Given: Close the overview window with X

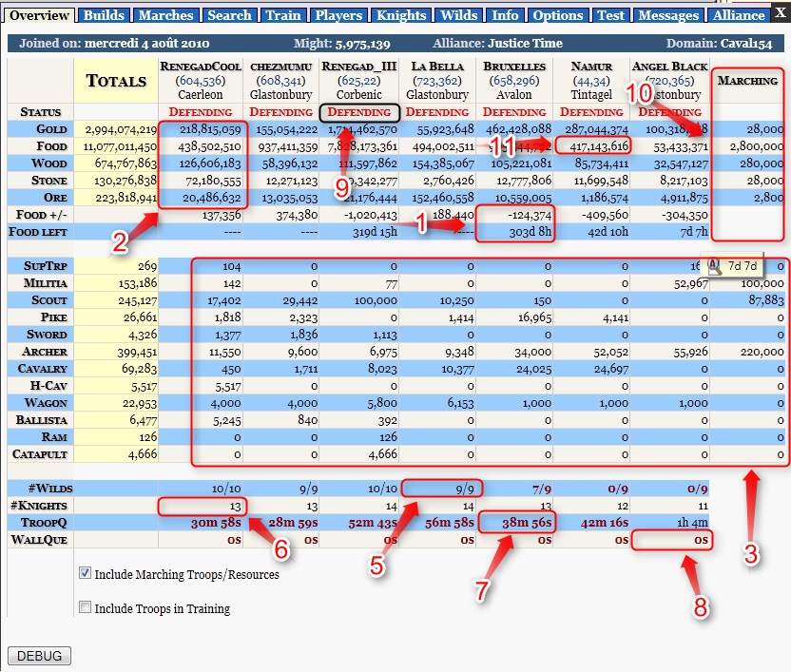Looking at the screenshot, I should (x=780, y=12).
